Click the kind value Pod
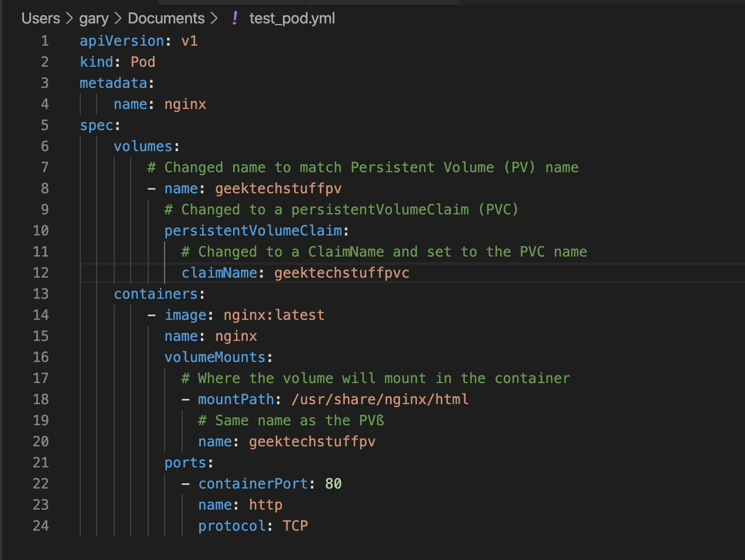 [143, 62]
